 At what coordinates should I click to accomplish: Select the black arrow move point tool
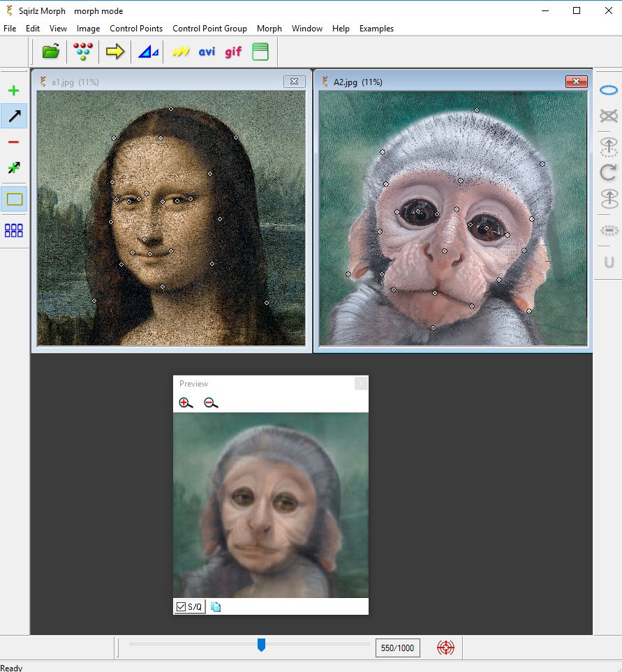click(x=14, y=116)
